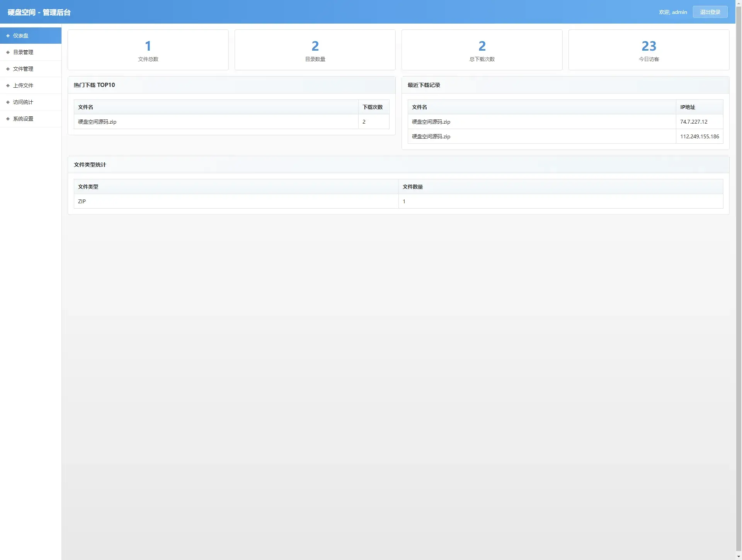Open 文件管理 menu item

23,69
